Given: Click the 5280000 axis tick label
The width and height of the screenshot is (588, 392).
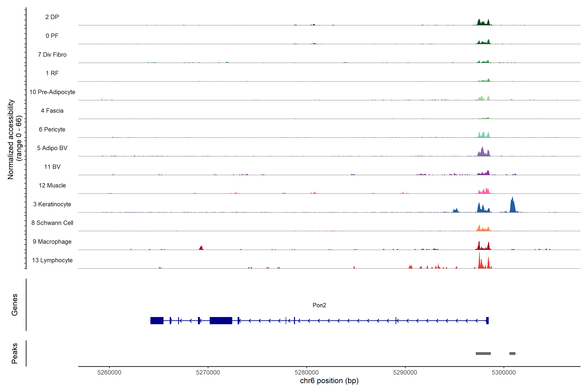Looking at the screenshot, I should (x=307, y=372).
